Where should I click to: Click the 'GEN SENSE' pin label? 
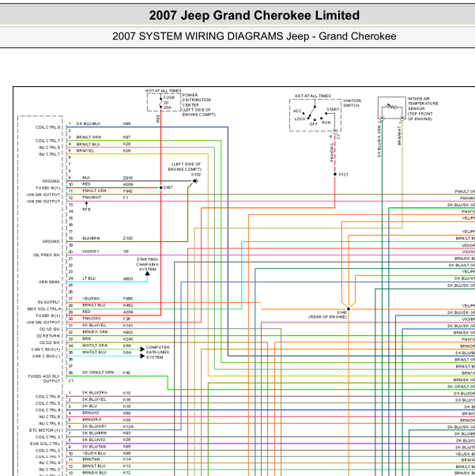pos(48,281)
